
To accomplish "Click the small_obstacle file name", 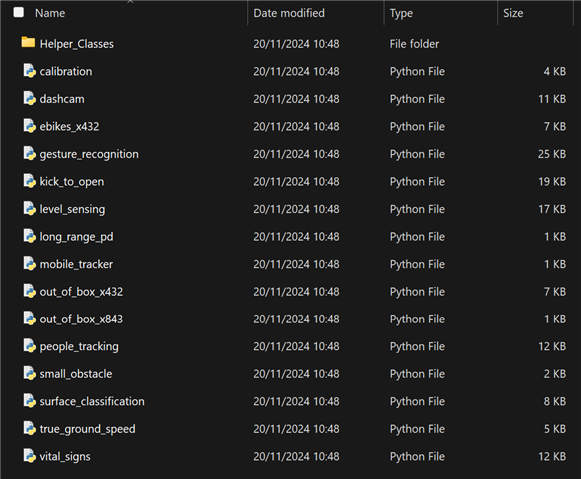I will (x=76, y=374).
